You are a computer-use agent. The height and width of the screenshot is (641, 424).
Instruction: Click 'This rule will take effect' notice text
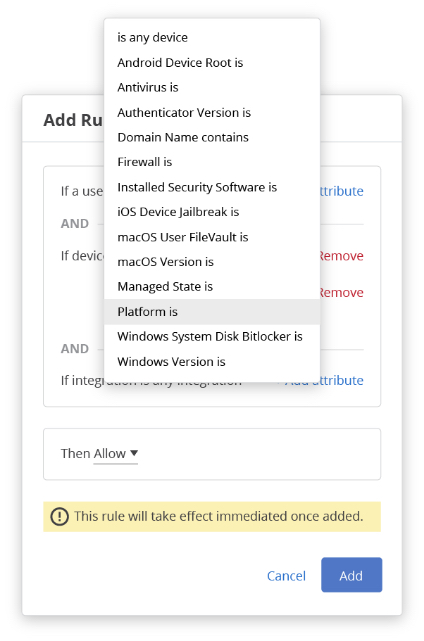tap(219, 516)
